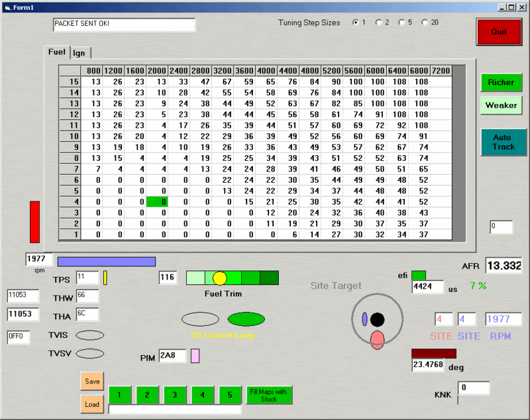Click the AFR value field
The height and width of the screenshot is (420, 530).
coord(504,266)
